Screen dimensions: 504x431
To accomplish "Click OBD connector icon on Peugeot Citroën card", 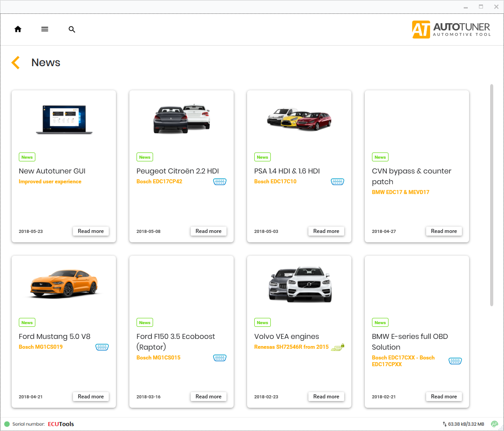I will [219, 182].
